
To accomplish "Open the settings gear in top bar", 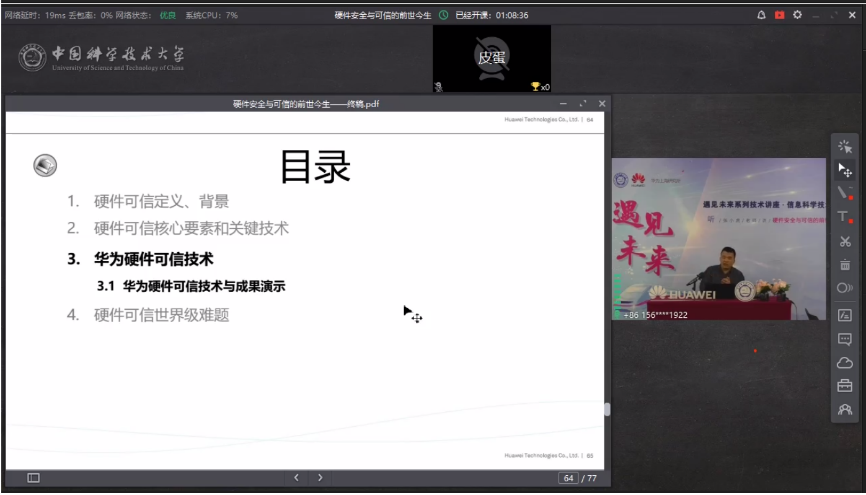I will (797, 15).
